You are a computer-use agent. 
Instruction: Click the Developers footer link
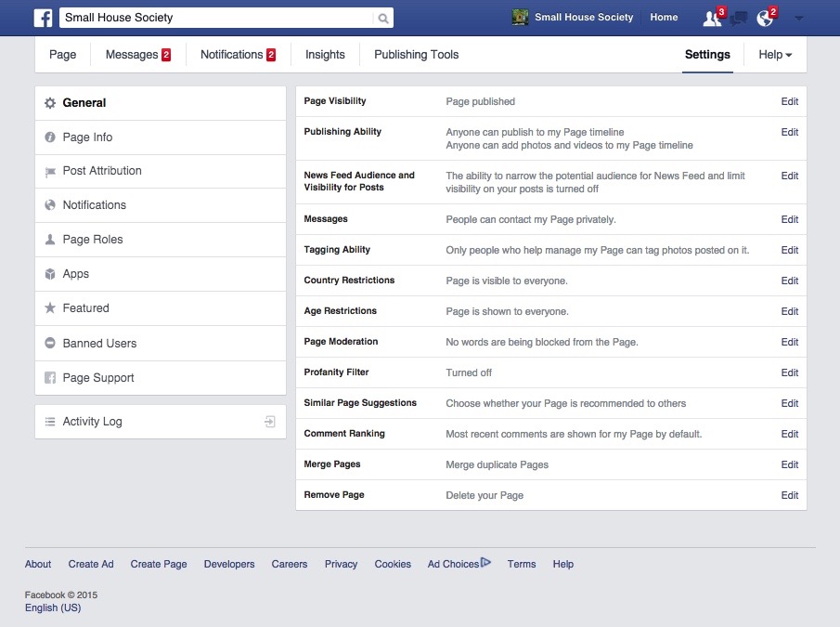coord(229,565)
